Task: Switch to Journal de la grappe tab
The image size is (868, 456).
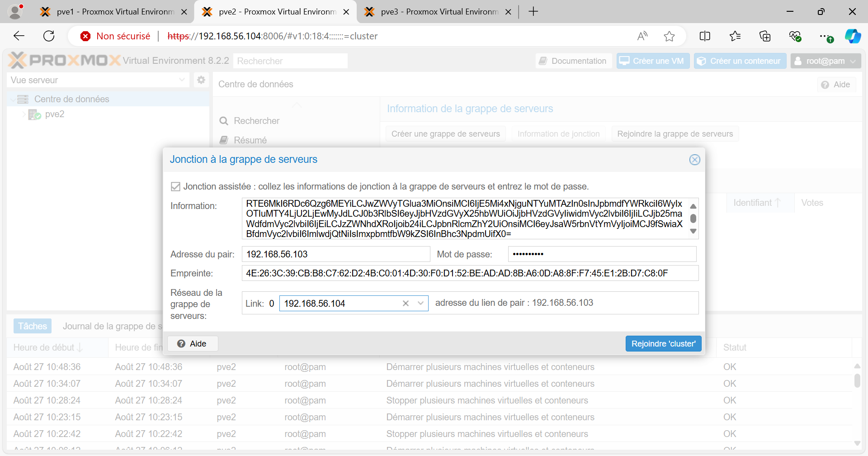Action: (112, 326)
